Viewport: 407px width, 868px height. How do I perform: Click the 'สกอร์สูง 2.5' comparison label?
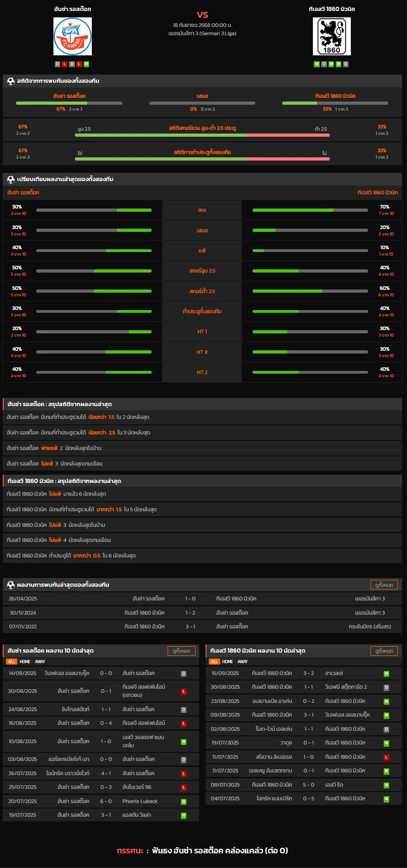[x=202, y=271]
